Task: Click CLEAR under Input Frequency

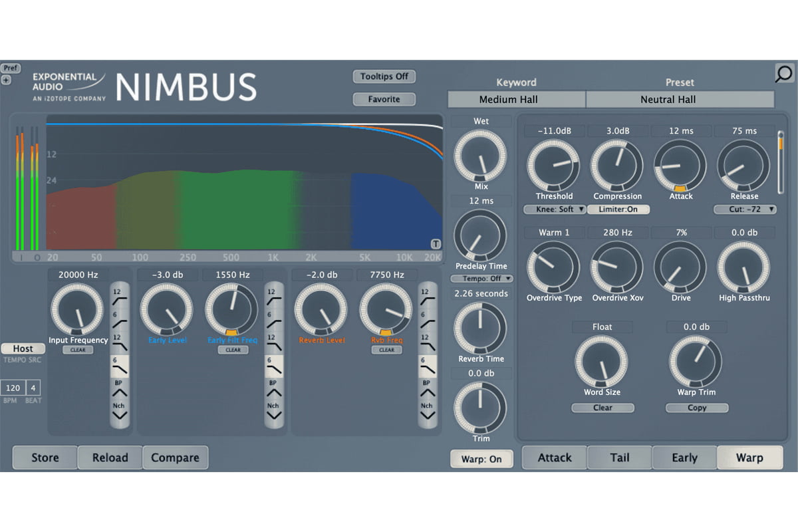Action: pyautogui.click(x=78, y=350)
